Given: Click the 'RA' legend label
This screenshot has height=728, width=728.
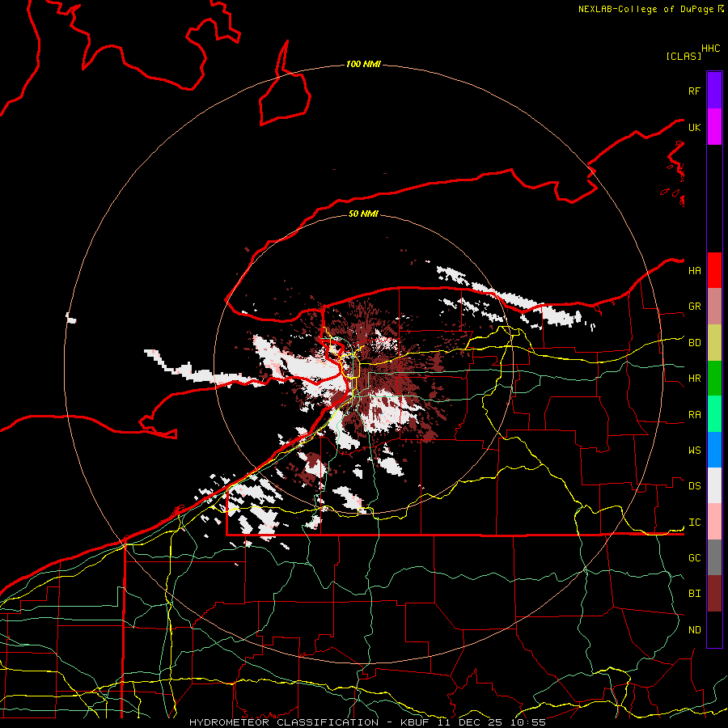Looking at the screenshot, I should coord(694,415).
